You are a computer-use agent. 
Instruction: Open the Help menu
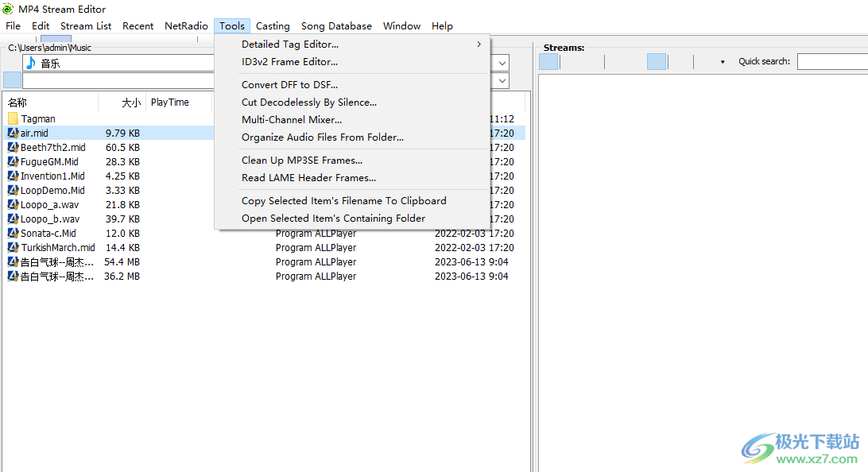[442, 26]
